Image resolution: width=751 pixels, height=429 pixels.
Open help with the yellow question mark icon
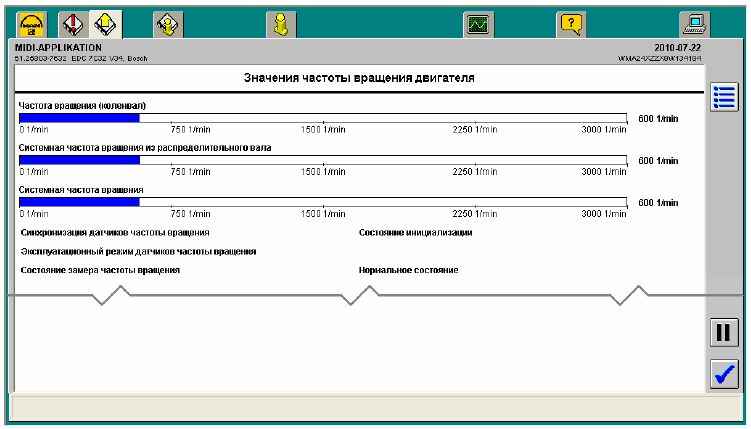(x=572, y=20)
